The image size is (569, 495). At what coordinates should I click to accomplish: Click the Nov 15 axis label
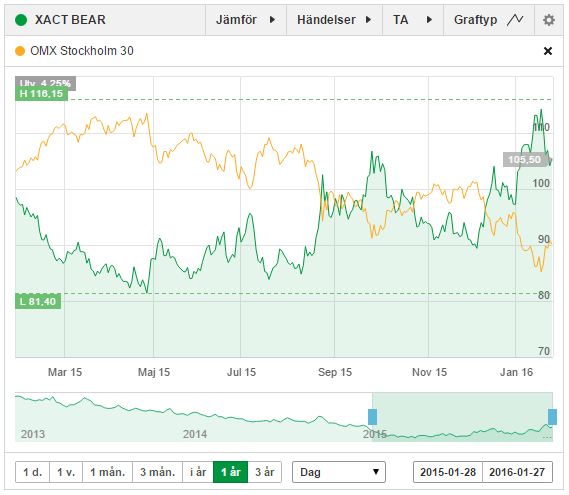(429, 372)
